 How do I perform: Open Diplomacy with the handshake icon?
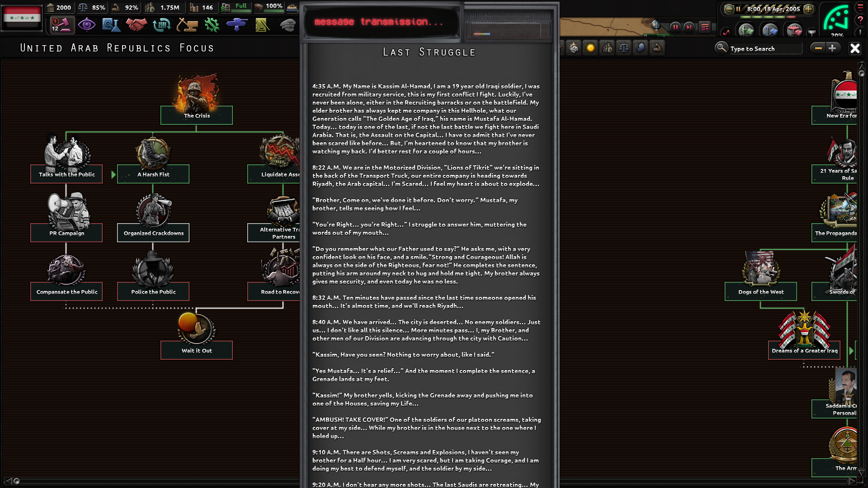[x=136, y=24]
